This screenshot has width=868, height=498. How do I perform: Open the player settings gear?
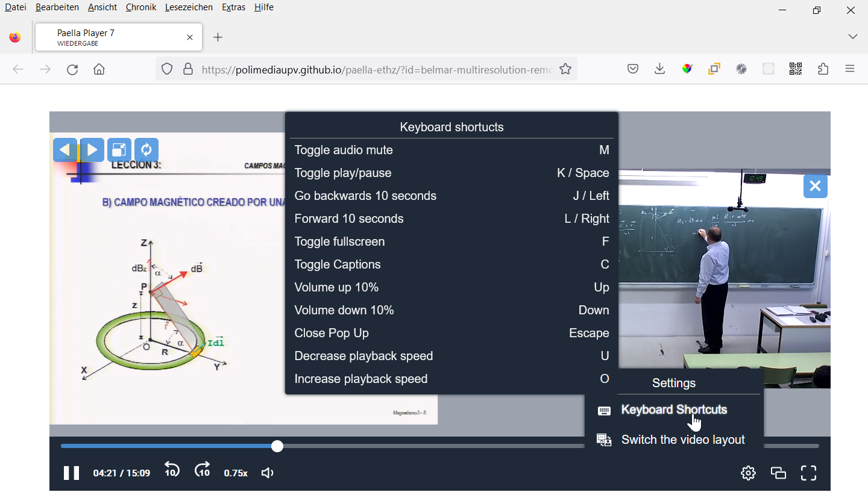tap(747, 473)
